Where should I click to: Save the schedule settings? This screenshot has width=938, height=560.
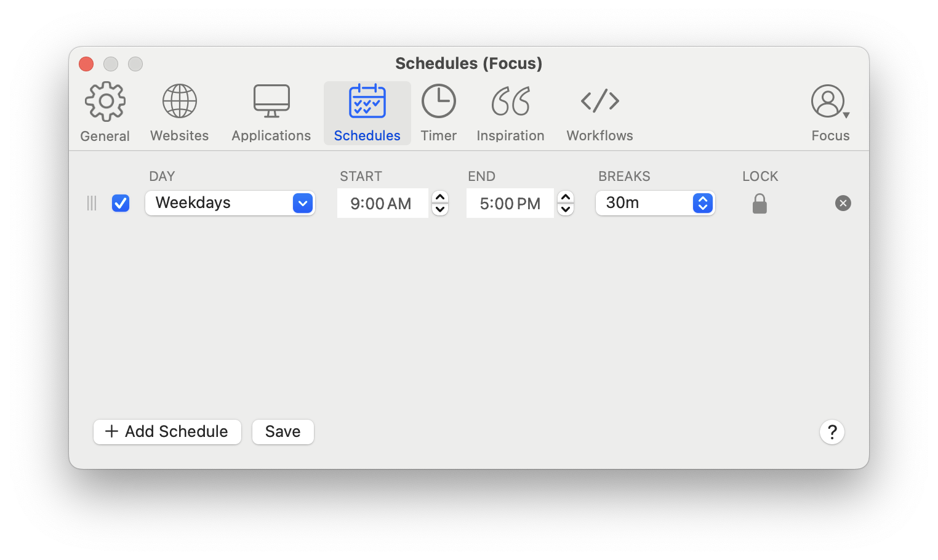tap(283, 431)
